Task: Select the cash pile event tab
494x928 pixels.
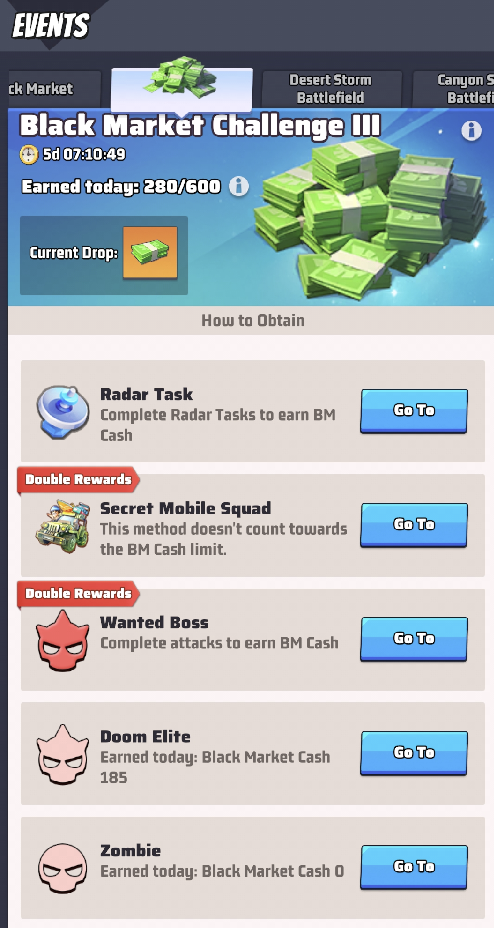Action: [x=182, y=89]
